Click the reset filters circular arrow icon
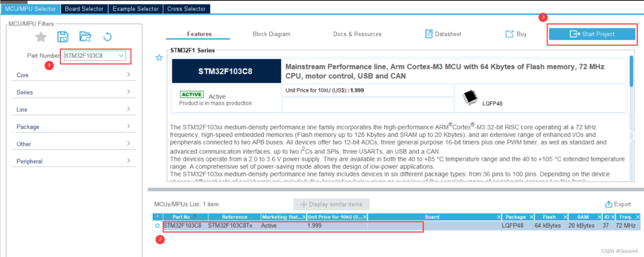The height and width of the screenshot is (257, 644). [x=107, y=37]
